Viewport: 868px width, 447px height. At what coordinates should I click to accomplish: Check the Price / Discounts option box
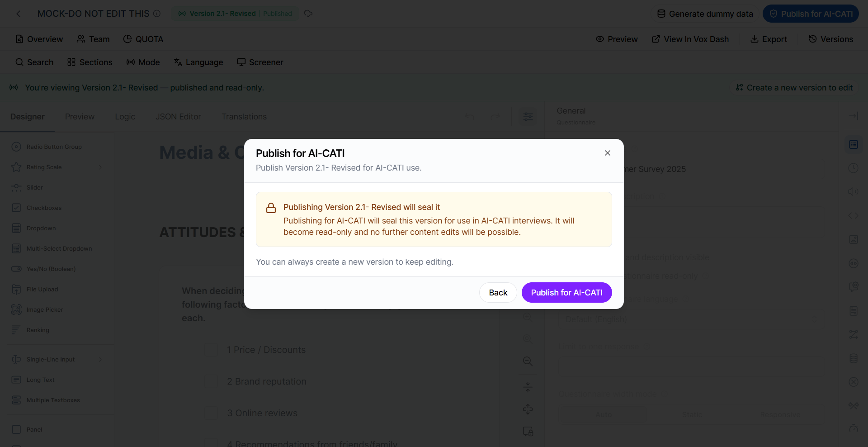pyautogui.click(x=211, y=350)
